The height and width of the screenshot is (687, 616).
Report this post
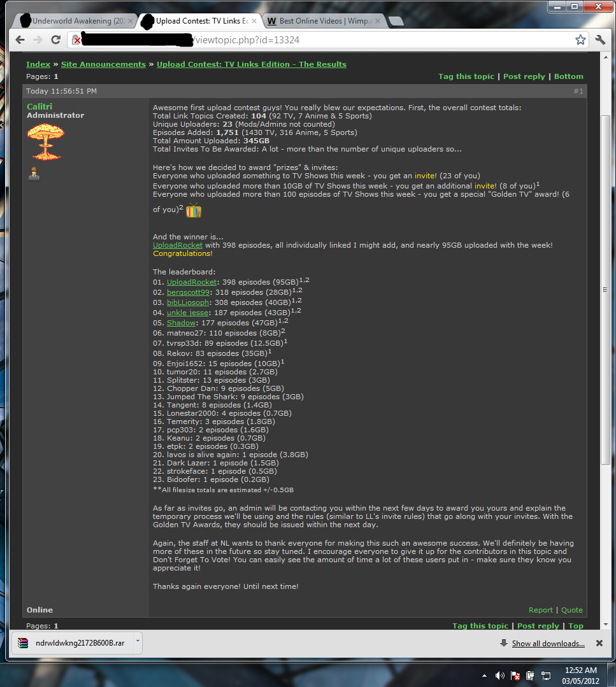click(x=541, y=610)
